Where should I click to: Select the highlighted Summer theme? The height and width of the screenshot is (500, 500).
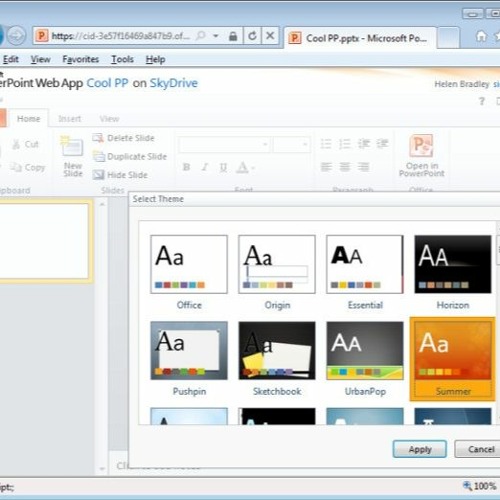click(453, 359)
